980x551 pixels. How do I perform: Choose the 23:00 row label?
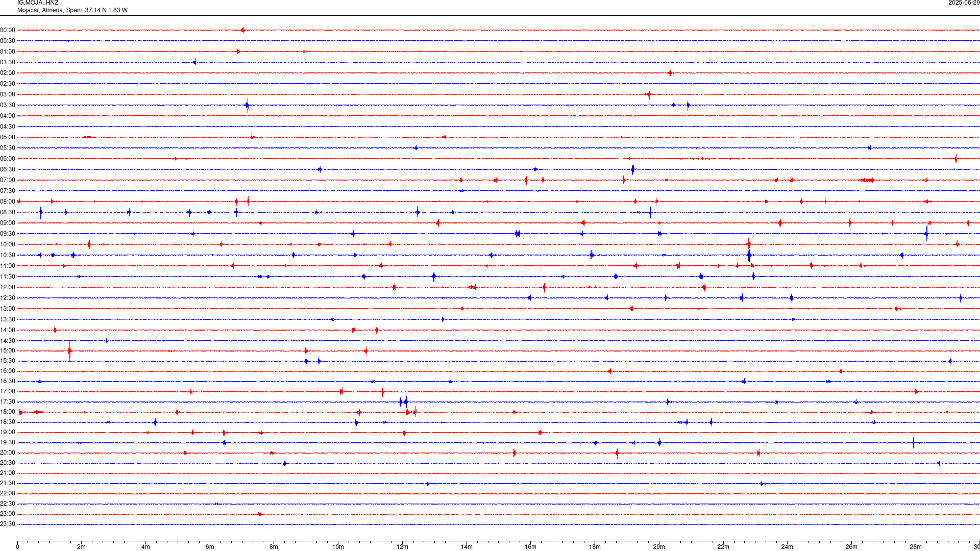(x=8, y=514)
